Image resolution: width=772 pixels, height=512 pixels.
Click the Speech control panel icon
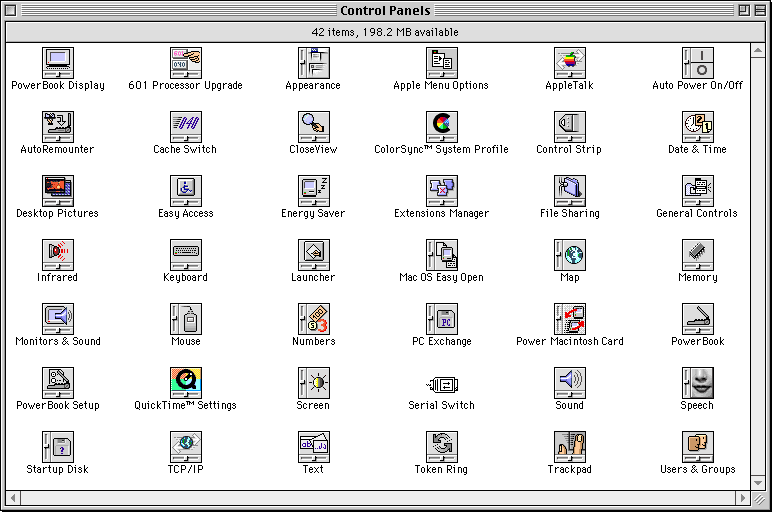point(697,383)
